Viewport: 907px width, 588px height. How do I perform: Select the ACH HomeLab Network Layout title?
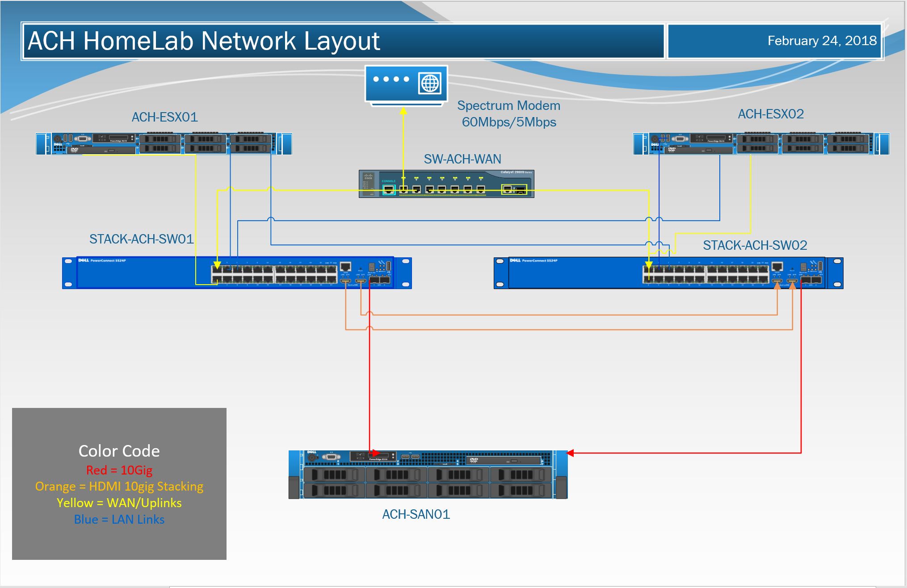tap(203, 42)
